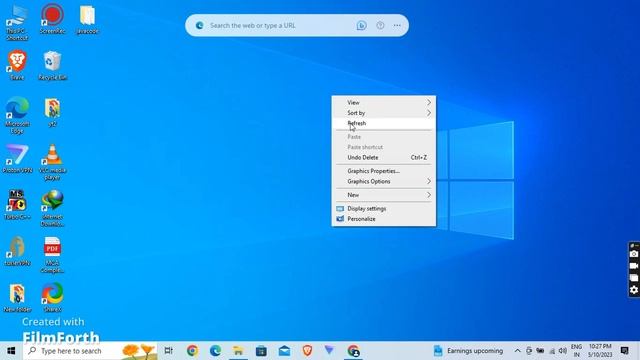The image size is (640, 360).
Task: Open Brave browser from the taskbar
Action: (307, 351)
